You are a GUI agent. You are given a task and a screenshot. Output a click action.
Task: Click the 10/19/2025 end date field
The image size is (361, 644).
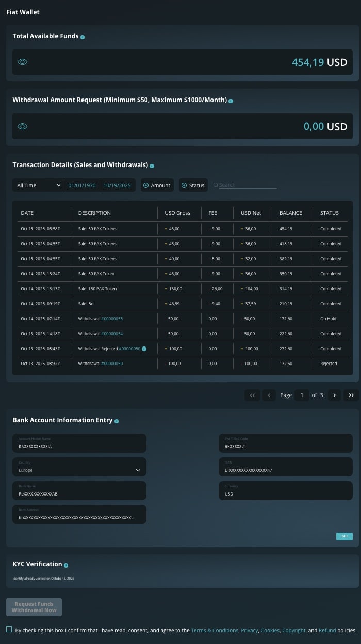click(117, 185)
